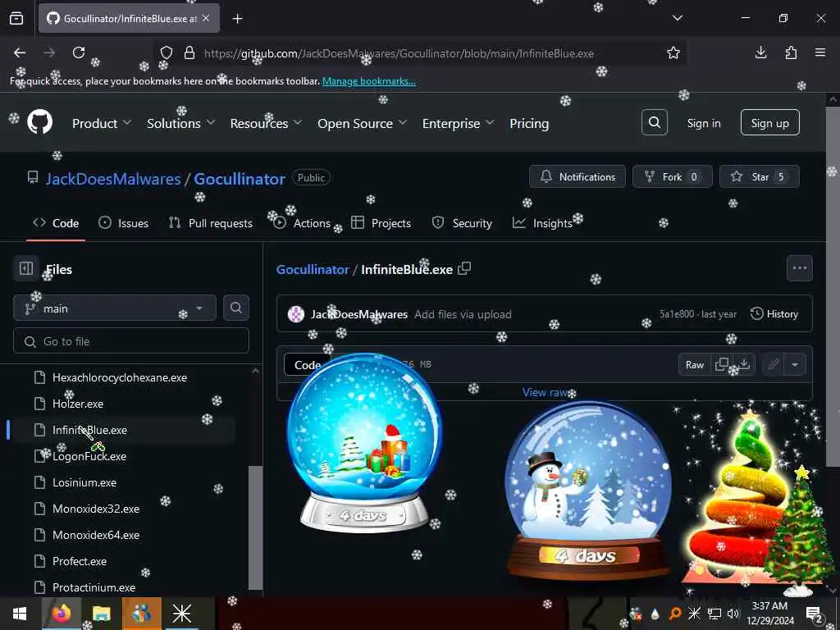
Task: Close the Gocullinator/InfiniteBlue.exe tab
Action: 206,18
